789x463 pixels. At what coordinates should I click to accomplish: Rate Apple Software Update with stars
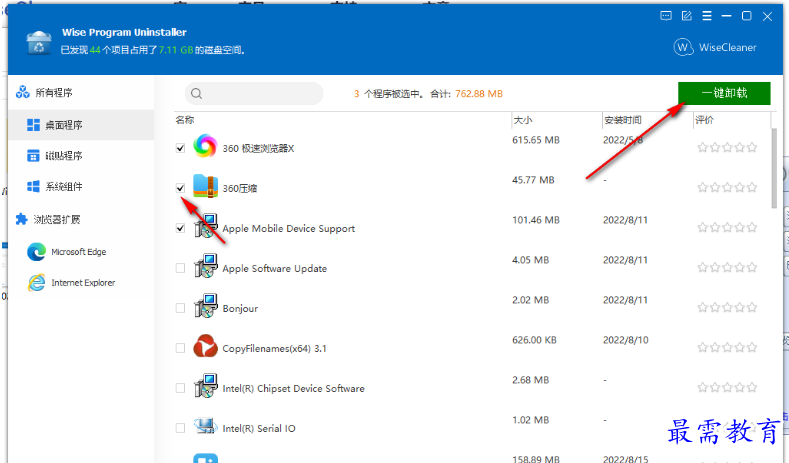coord(727,267)
